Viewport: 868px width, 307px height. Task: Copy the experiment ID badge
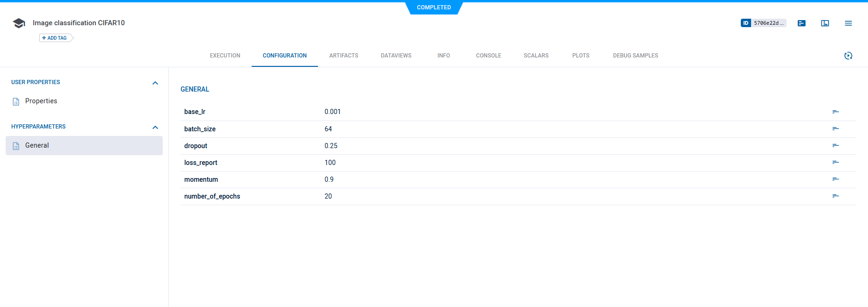point(763,23)
